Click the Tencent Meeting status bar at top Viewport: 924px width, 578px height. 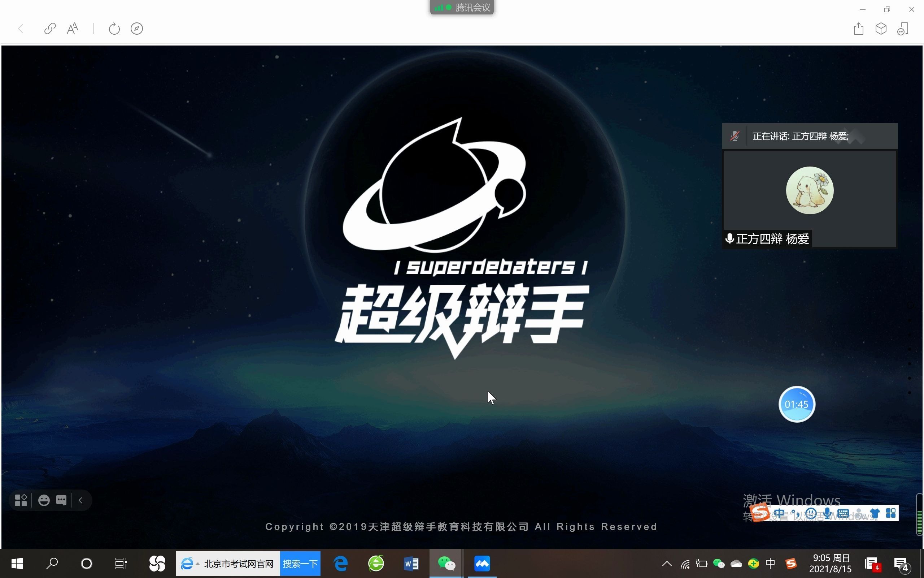(462, 7)
